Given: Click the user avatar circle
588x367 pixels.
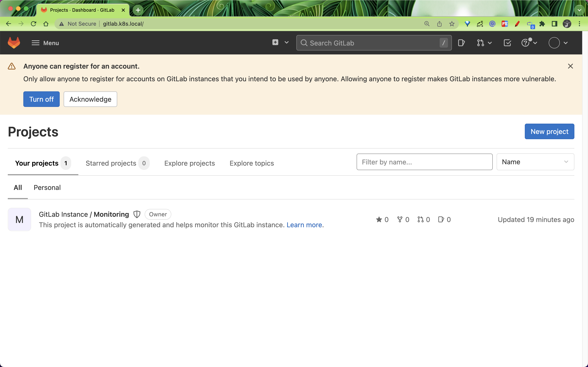Looking at the screenshot, I should pos(554,43).
